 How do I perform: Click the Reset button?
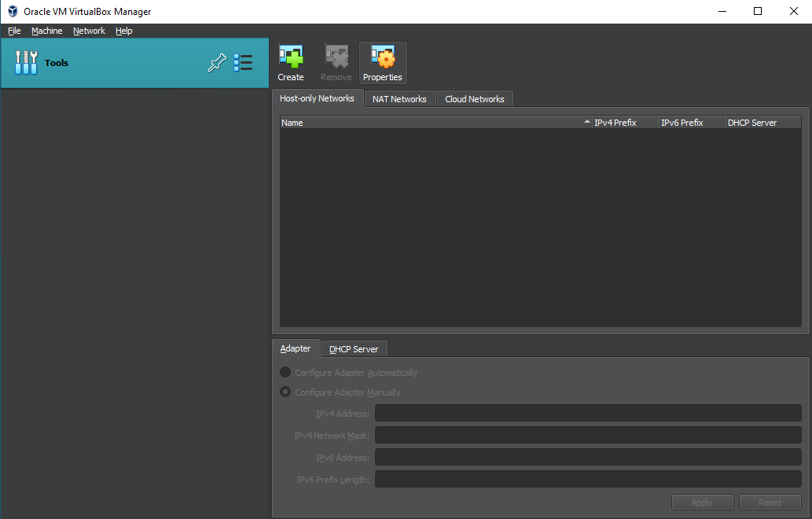tap(770, 502)
